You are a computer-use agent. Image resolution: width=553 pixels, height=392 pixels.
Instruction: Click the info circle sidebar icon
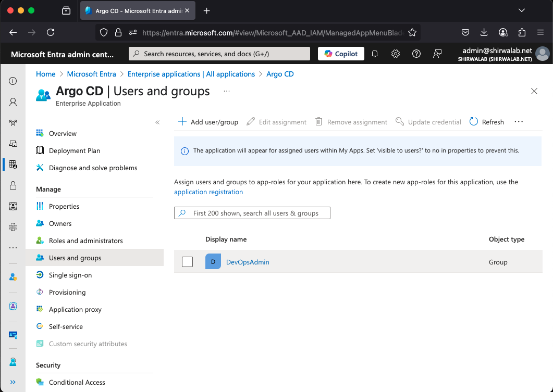pos(13,81)
